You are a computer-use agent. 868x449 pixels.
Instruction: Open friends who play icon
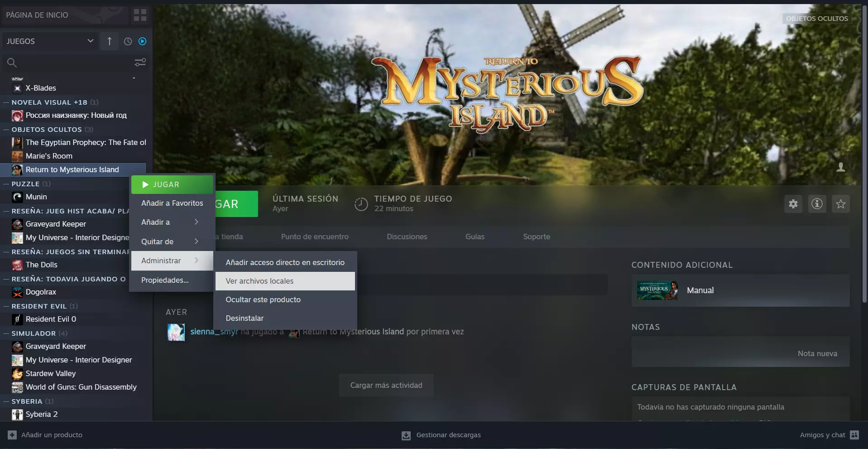[841, 167]
